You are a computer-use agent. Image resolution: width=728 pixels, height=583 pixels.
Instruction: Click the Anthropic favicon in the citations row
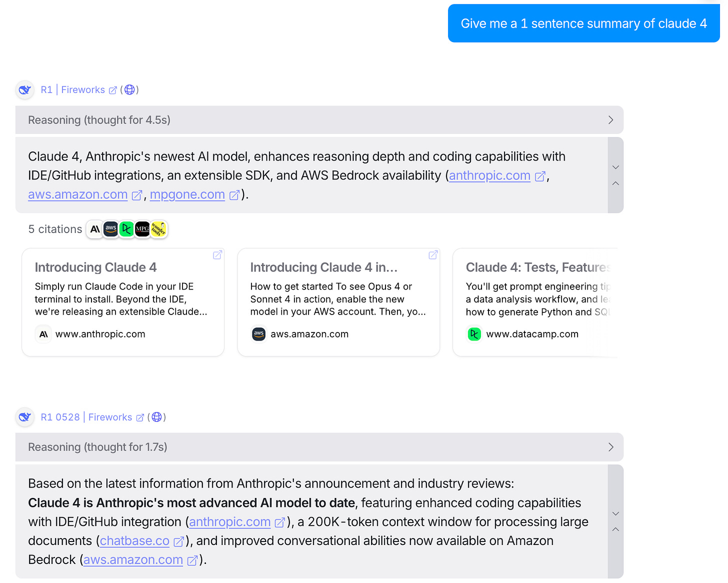[95, 229]
